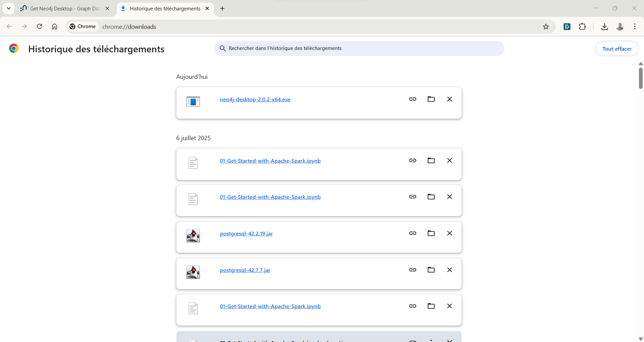Copy link of ipynb entry directly above postgresql-42.2.19.jar

413,196
